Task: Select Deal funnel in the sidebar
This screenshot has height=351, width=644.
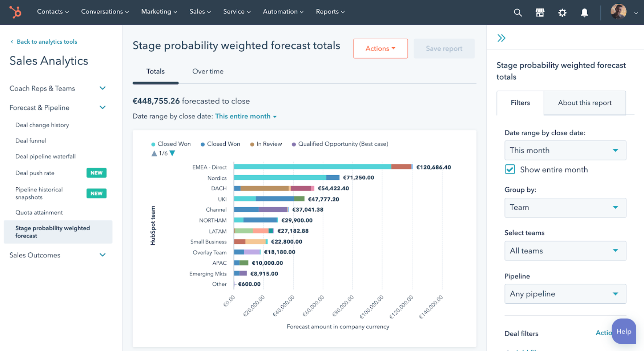Action: 30,140
